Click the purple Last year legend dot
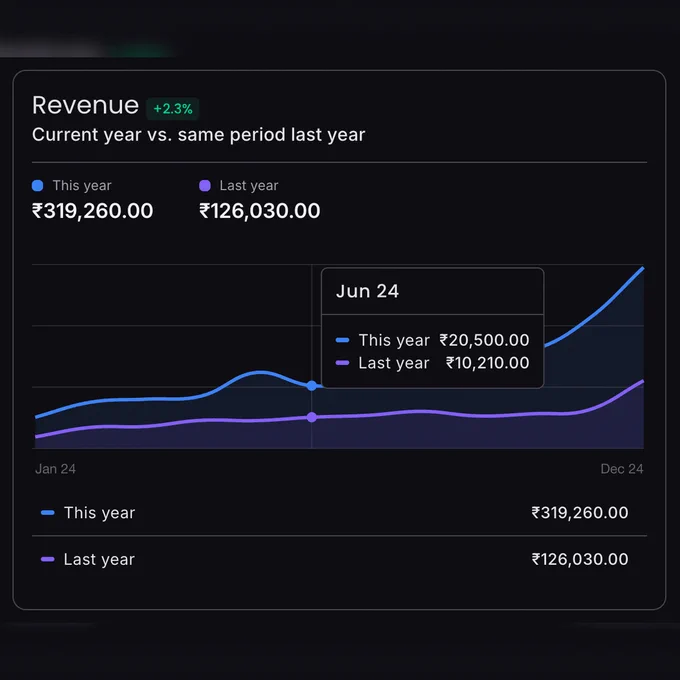This screenshot has height=680, width=680. [x=205, y=186]
